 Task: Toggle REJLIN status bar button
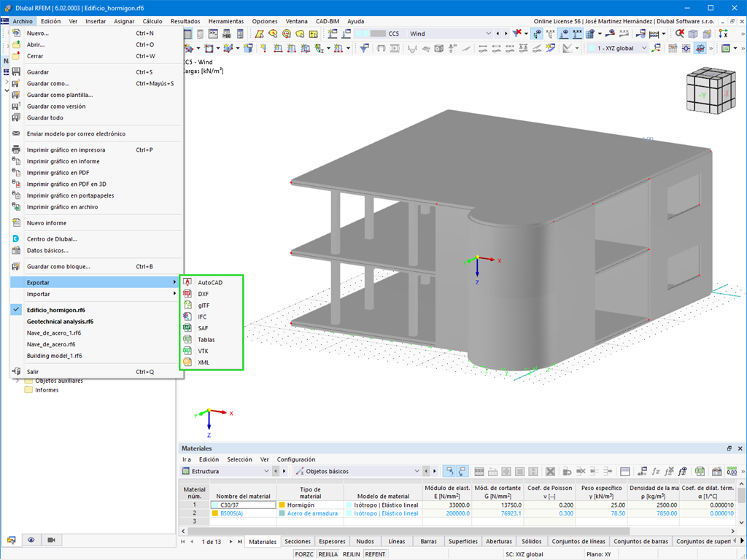click(x=351, y=554)
